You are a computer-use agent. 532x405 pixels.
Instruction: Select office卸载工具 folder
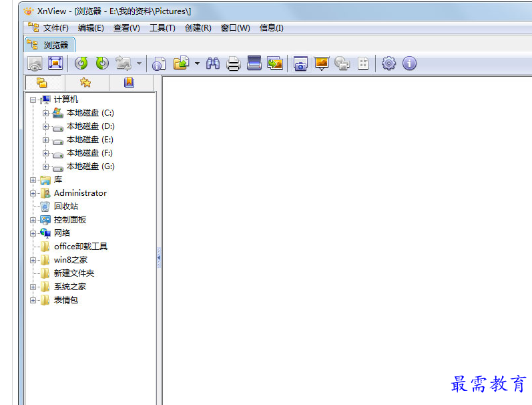pyautogui.click(x=81, y=247)
